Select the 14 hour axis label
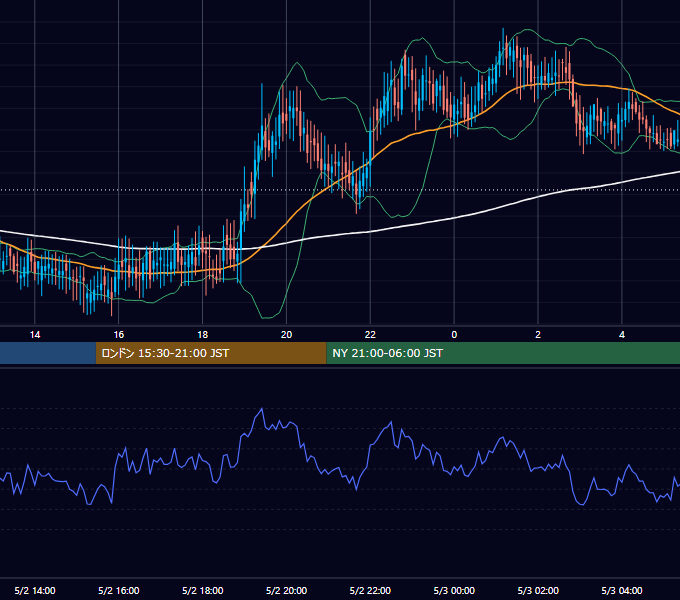This screenshot has height=600, width=680. 35,335
